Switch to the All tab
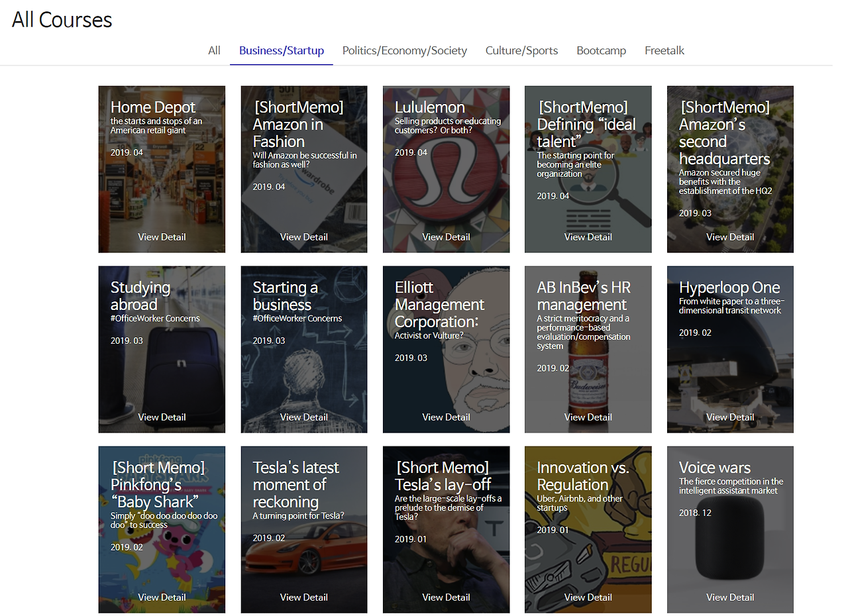 214,50
